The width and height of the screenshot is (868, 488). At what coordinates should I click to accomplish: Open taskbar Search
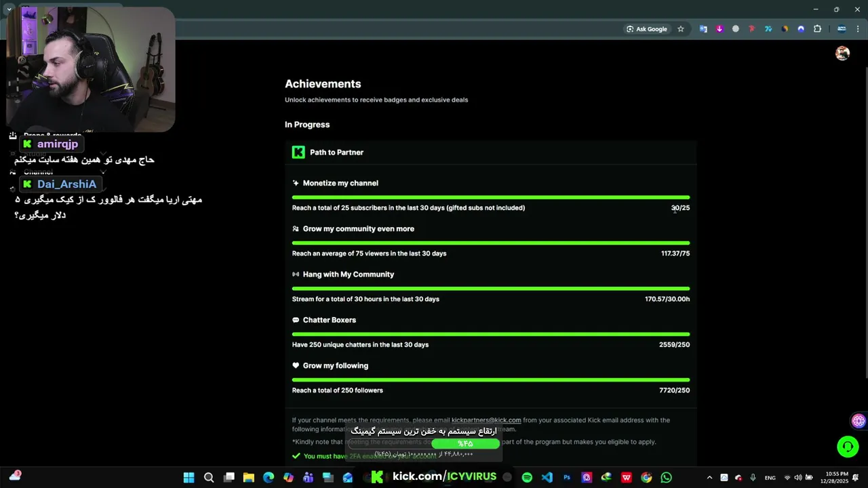(209, 477)
